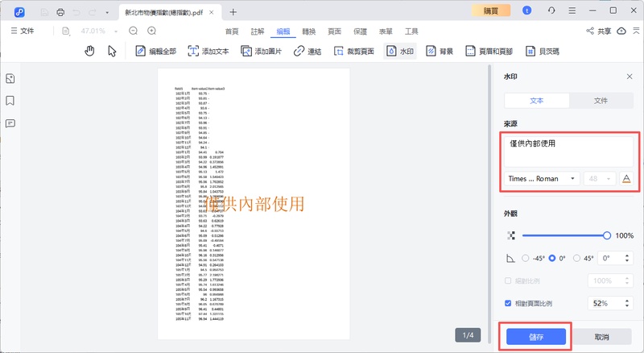Click the user account avatar icon
This screenshot has width=644, height=353.
pos(527,10)
